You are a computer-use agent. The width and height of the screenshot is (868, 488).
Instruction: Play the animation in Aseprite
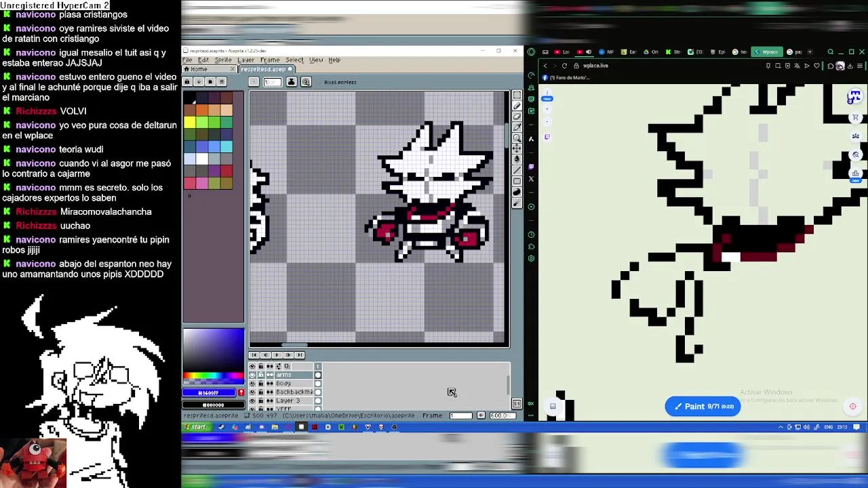tap(277, 354)
